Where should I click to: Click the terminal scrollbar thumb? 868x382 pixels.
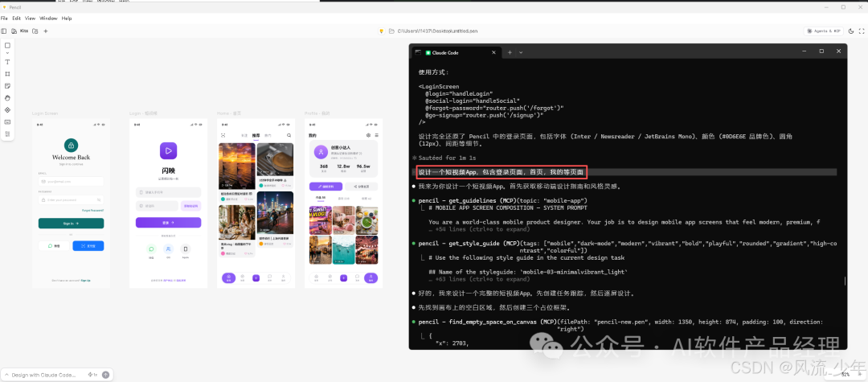click(x=845, y=281)
